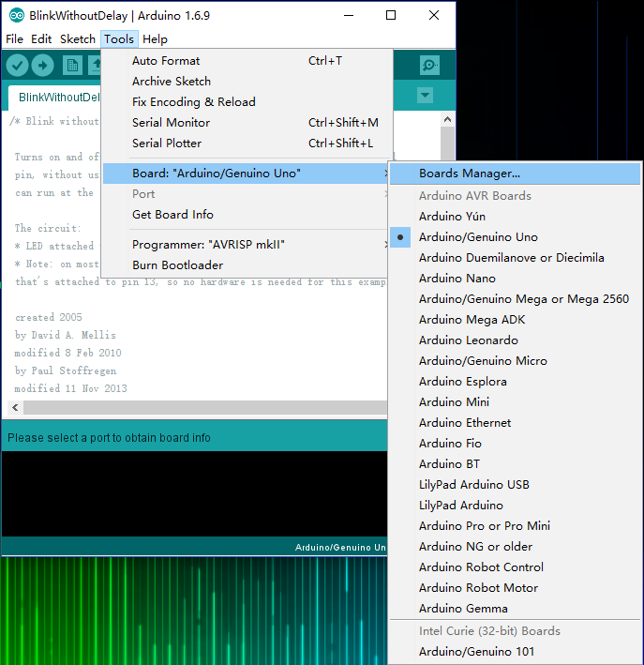Viewport: 644px width, 665px height.
Task: Click the Upload arrow toolbar icon
Action: (43, 66)
